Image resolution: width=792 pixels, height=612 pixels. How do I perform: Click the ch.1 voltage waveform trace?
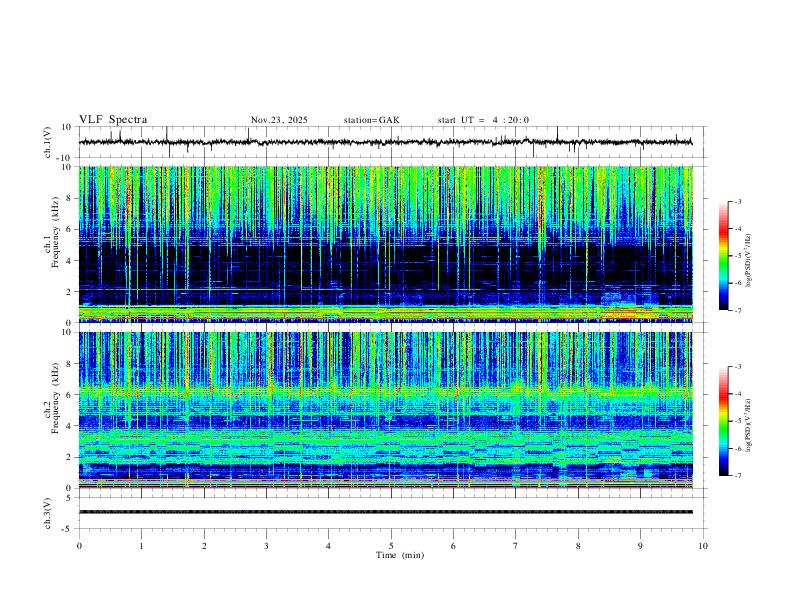click(x=386, y=142)
